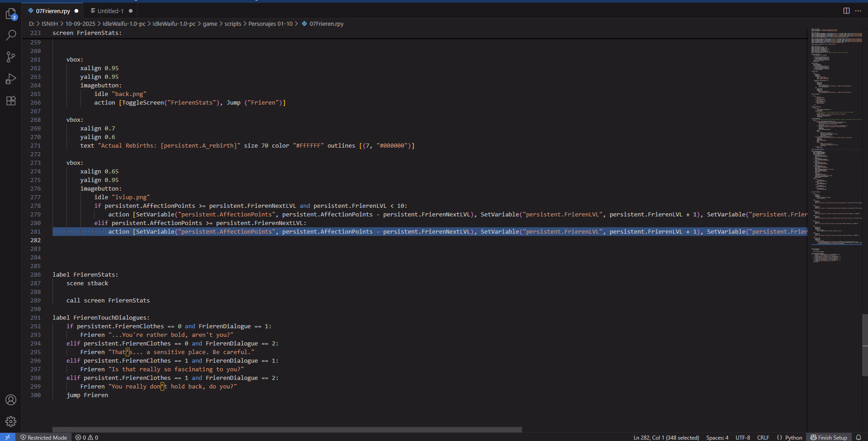Click the Finish Setup button
This screenshot has width=868, height=441.
(x=829, y=437)
